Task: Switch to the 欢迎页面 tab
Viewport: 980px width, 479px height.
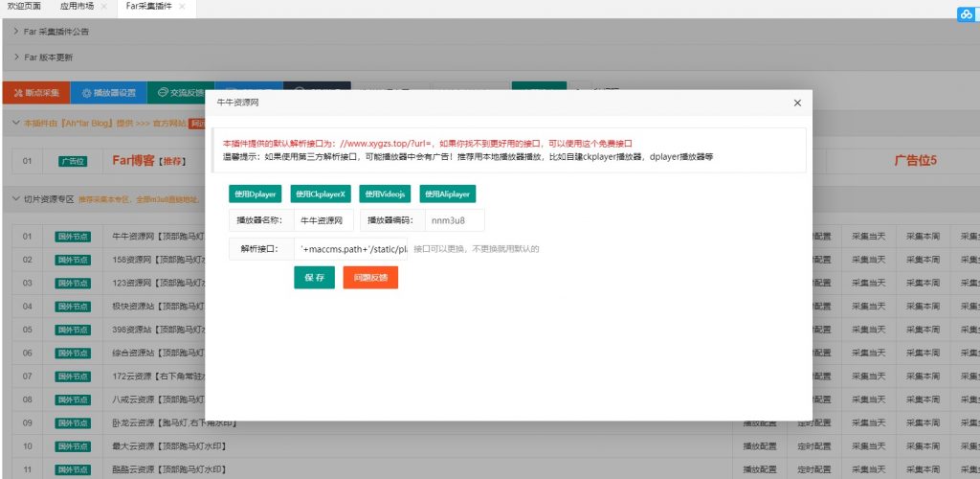Action: (x=24, y=7)
